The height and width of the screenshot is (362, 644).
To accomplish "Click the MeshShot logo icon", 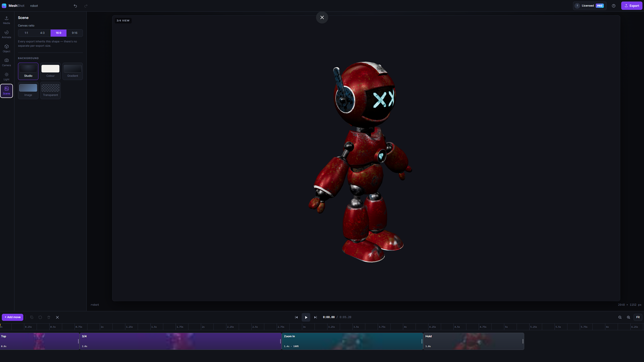I will [x=4, y=6].
